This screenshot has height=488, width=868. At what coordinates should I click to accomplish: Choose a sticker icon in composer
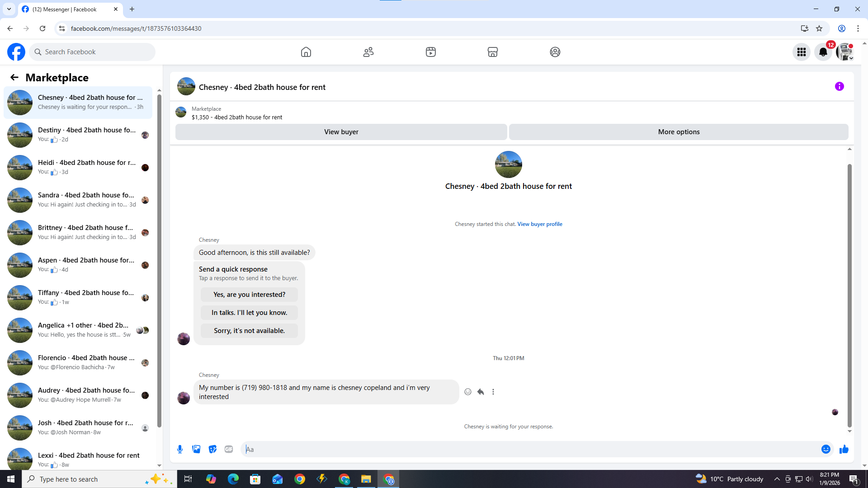point(212,449)
